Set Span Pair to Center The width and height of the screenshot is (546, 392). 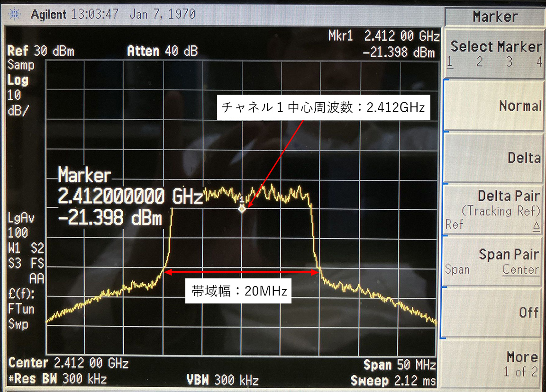click(521, 270)
